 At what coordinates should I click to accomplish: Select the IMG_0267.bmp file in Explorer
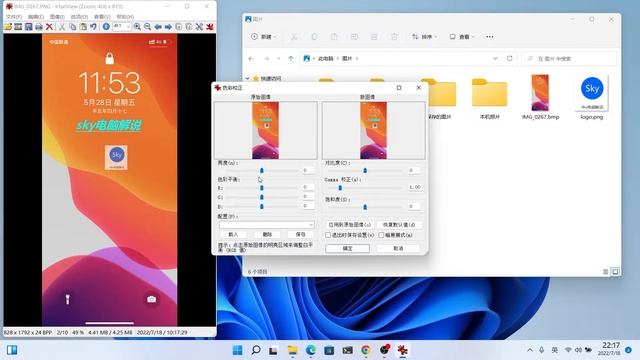point(540,97)
